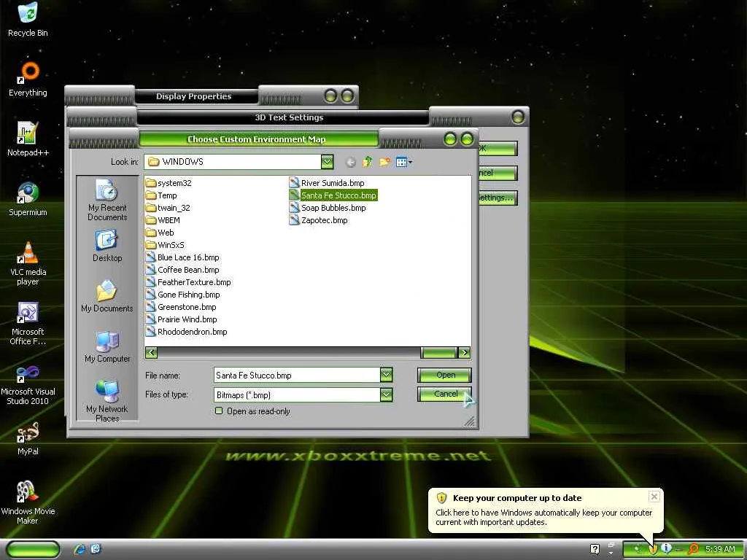
Task: Click the scrollbar right arrow
Action: tap(464, 352)
